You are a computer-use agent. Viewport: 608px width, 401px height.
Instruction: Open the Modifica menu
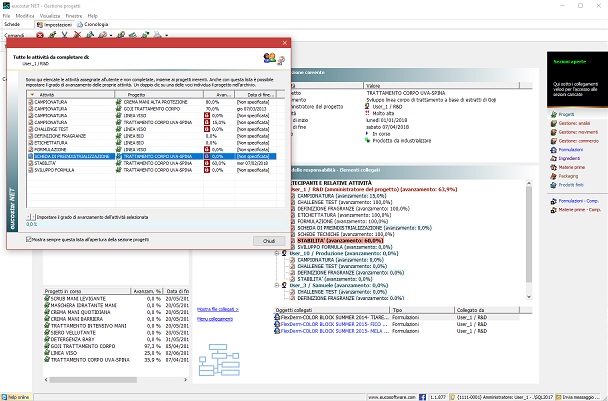tap(25, 16)
